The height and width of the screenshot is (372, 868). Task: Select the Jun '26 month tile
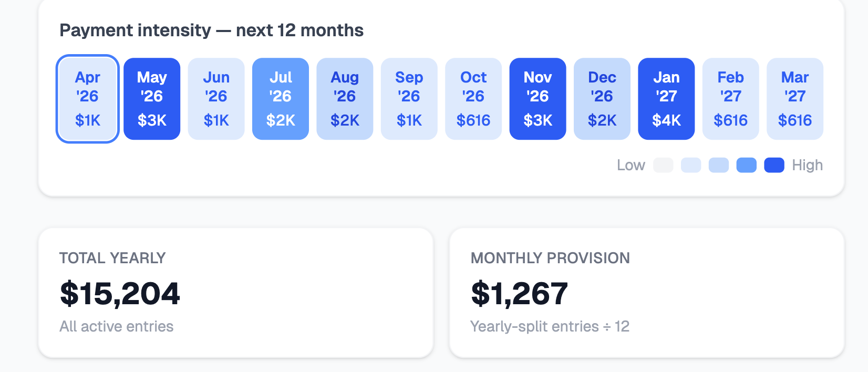click(x=216, y=98)
